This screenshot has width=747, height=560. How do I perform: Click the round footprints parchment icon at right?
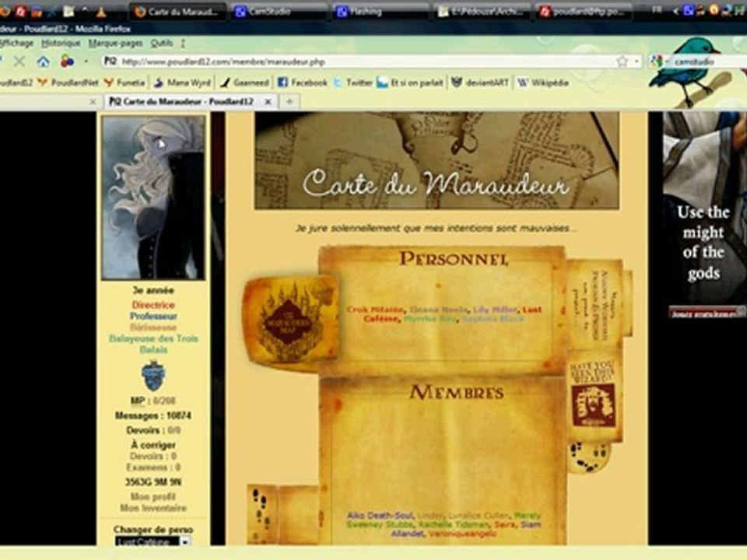click(x=588, y=457)
